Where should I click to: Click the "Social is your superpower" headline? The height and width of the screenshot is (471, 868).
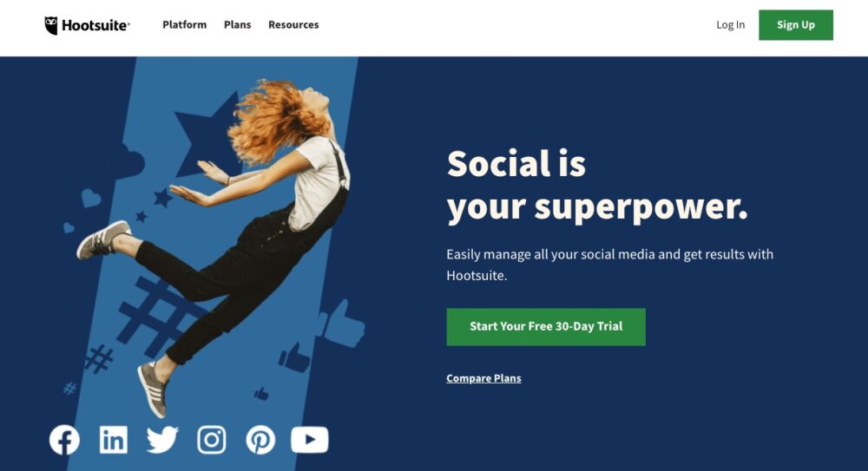click(597, 186)
